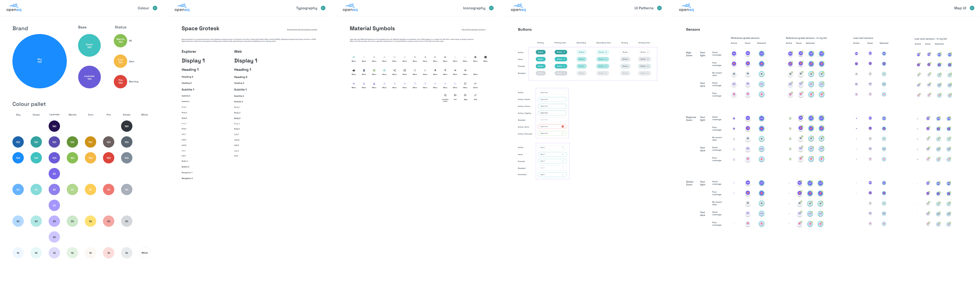Select the large Sky 100 brand swatch
Viewport: 980px width, 304px height.
(x=39, y=61)
